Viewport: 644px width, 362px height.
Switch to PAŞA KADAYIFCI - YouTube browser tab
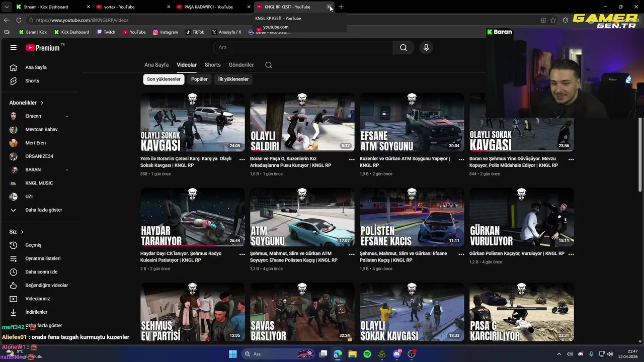click(214, 7)
